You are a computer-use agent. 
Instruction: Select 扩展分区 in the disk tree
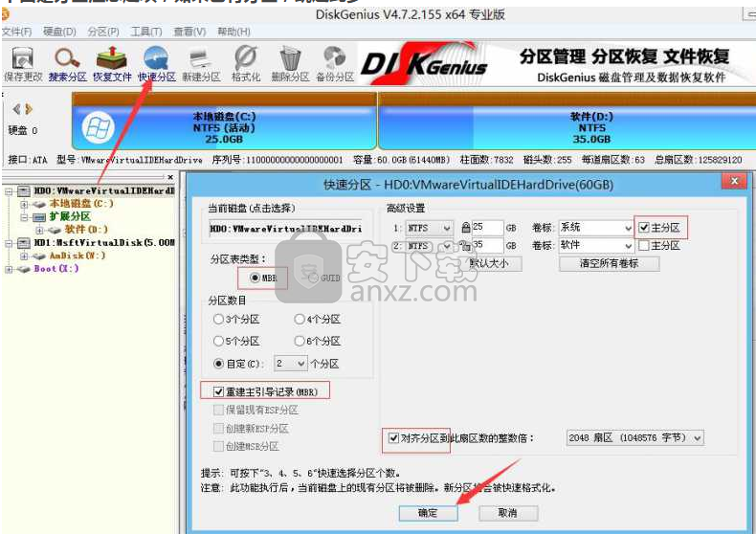coord(70,217)
